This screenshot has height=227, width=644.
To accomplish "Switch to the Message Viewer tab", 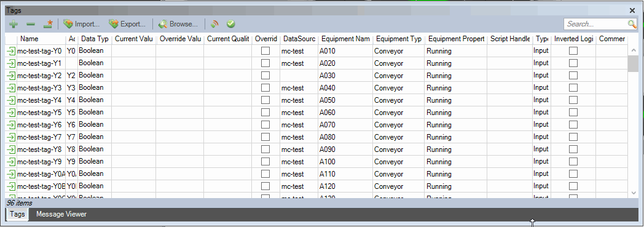I will [x=61, y=214].
